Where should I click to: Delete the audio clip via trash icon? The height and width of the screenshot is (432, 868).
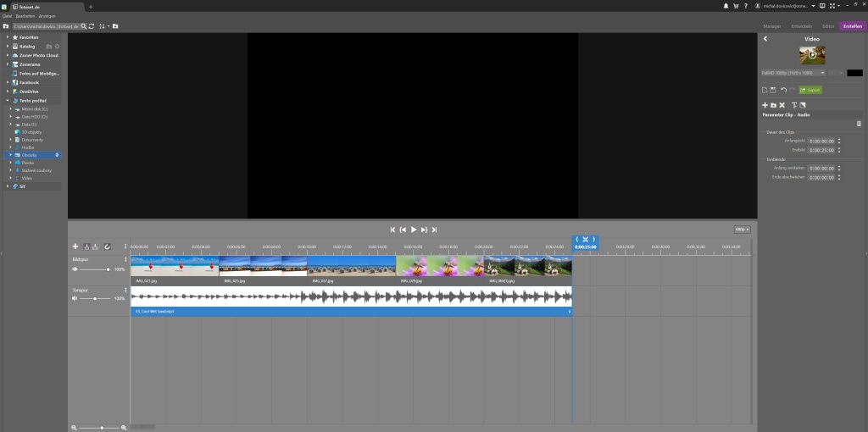pyautogui.click(x=859, y=124)
